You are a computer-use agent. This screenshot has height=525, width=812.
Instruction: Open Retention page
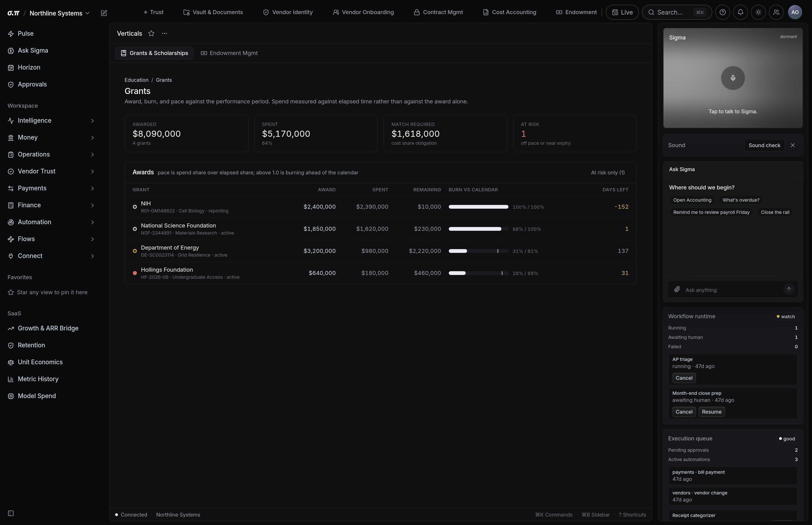click(x=51, y=345)
